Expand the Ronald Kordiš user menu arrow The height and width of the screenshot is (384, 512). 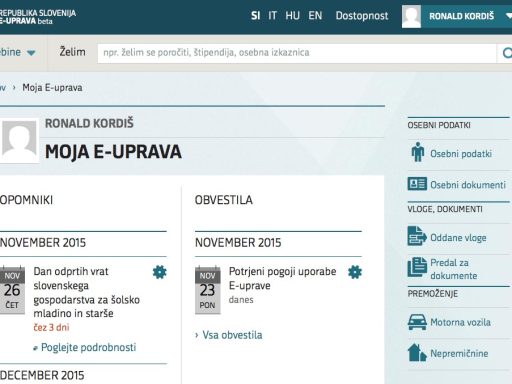tap(509, 16)
